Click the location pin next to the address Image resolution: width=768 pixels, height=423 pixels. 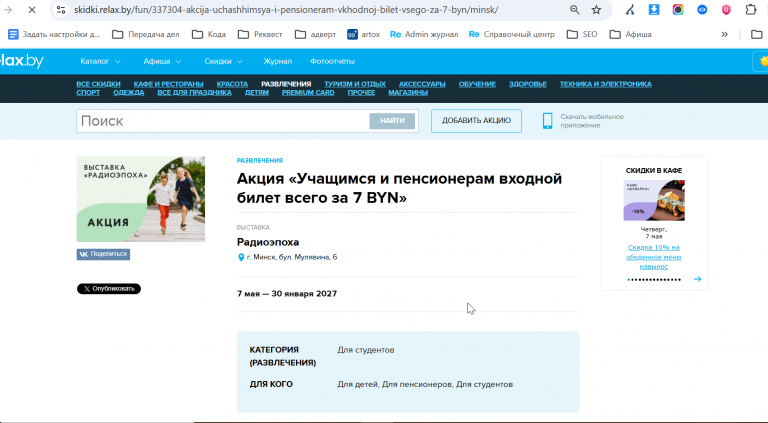tap(241, 258)
